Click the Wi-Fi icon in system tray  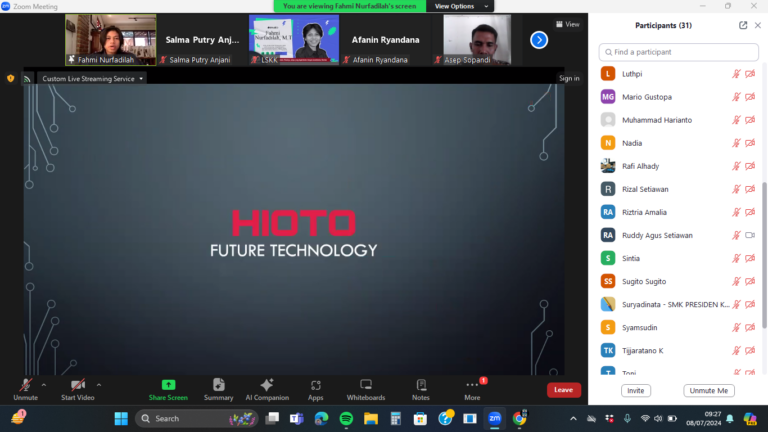tap(645, 418)
